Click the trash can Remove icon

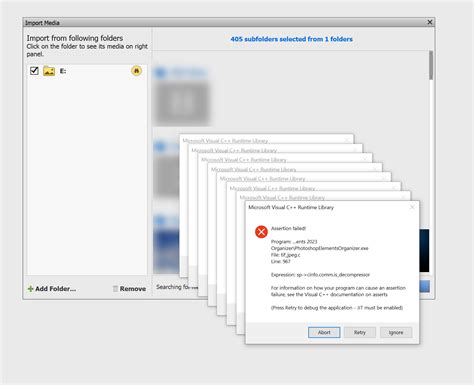(x=115, y=289)
